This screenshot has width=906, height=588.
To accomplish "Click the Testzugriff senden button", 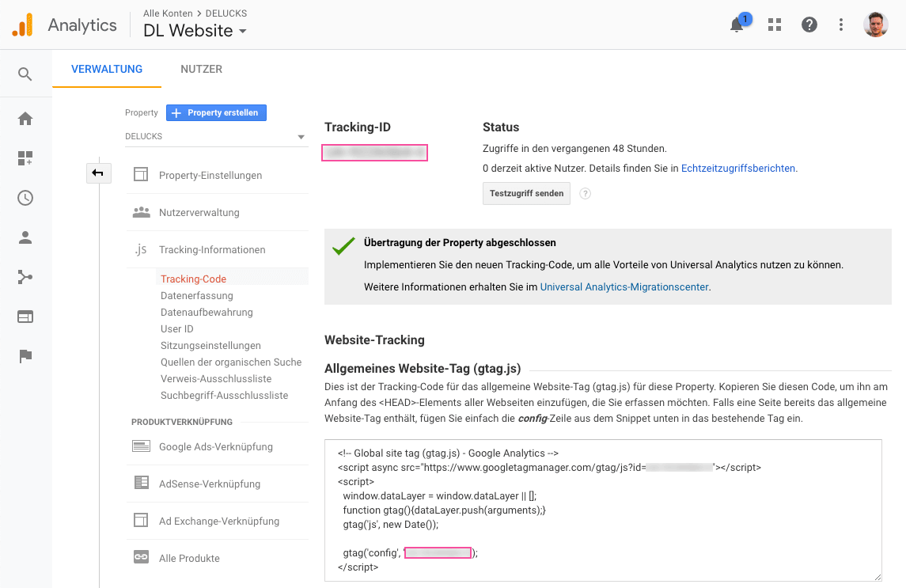I will click(x=526, y=194).
